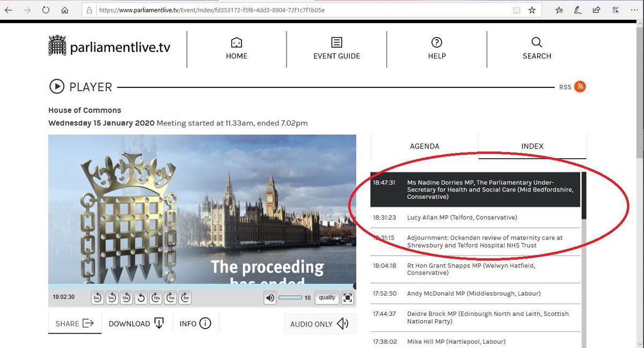The image size is (644, 348).
Task: Open the INFO option below player
Action: point(195,323)
